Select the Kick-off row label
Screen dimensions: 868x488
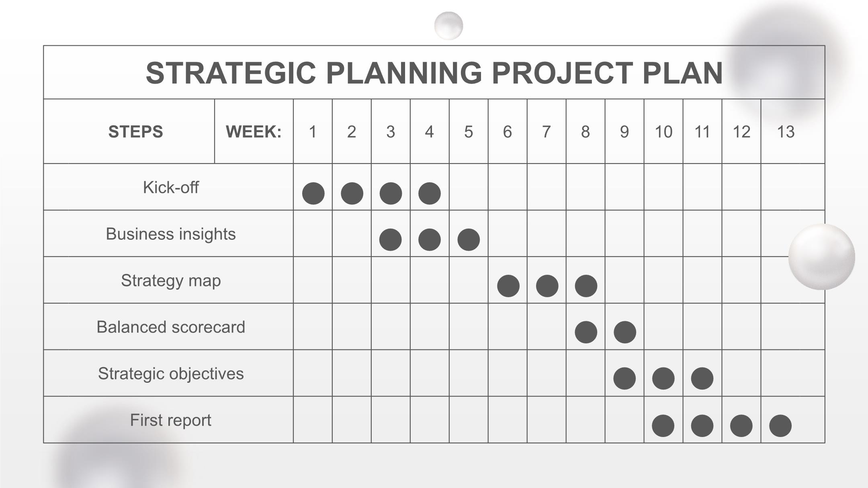[170, 188]
